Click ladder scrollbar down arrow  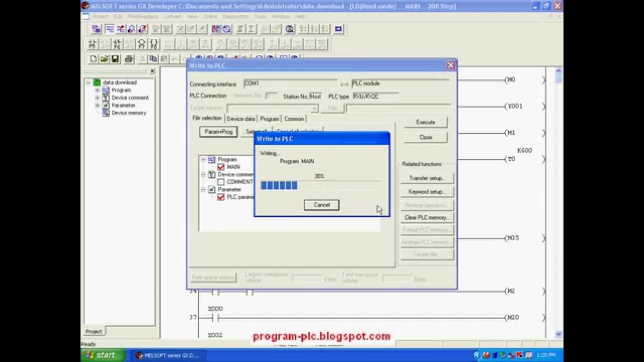tap(558, 334)
